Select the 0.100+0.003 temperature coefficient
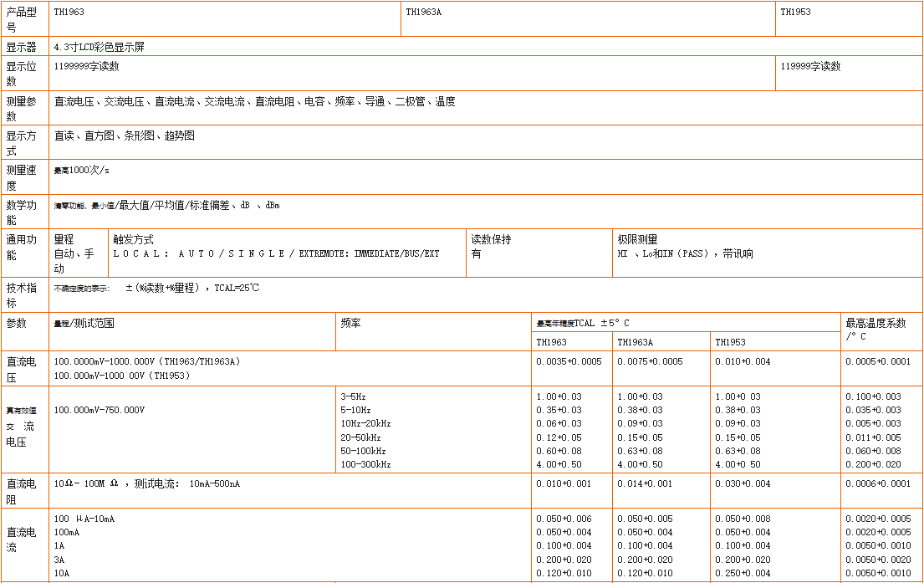Viewport: 924px width, 583px height. pyautogui.click(x=873, y=396)
